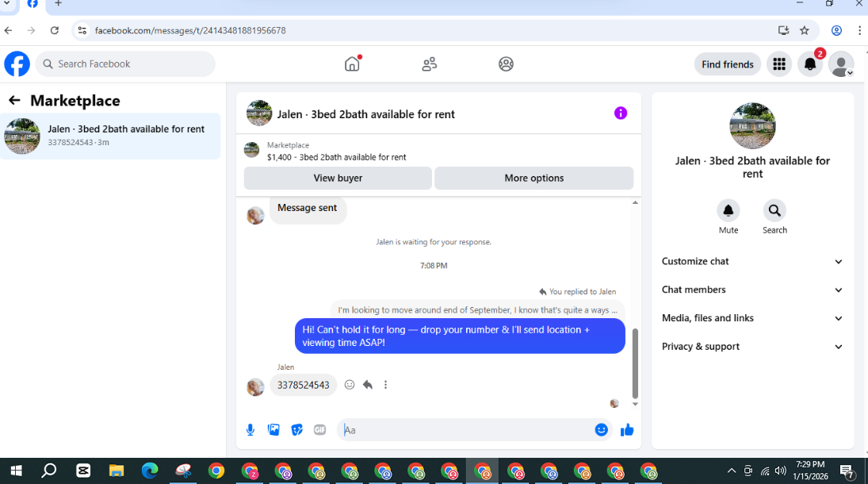Open the account profile avatar menu
This screenshot has height=484, width=868.
coord(841,64)
